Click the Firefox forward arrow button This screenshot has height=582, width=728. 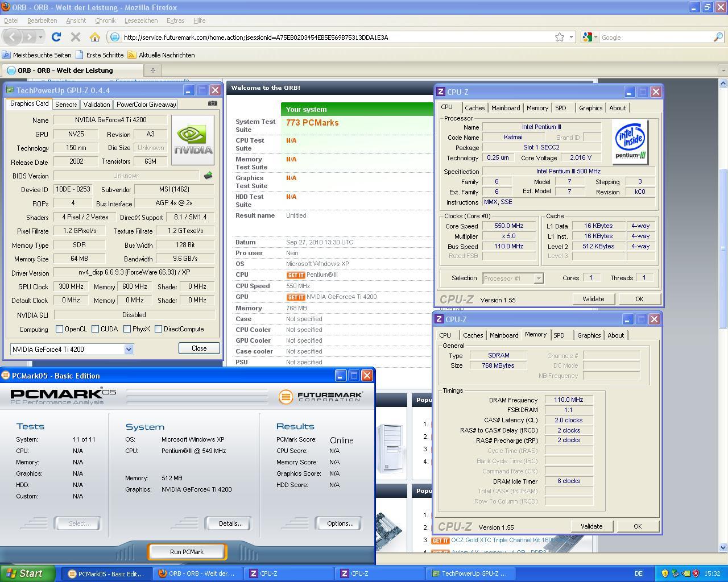30,37
